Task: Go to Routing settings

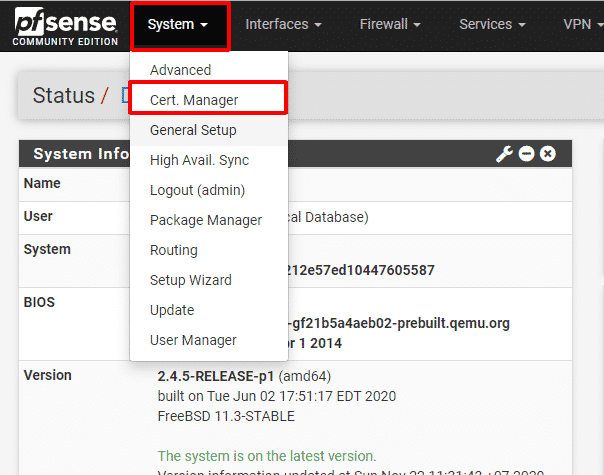Action: [174, 250]
